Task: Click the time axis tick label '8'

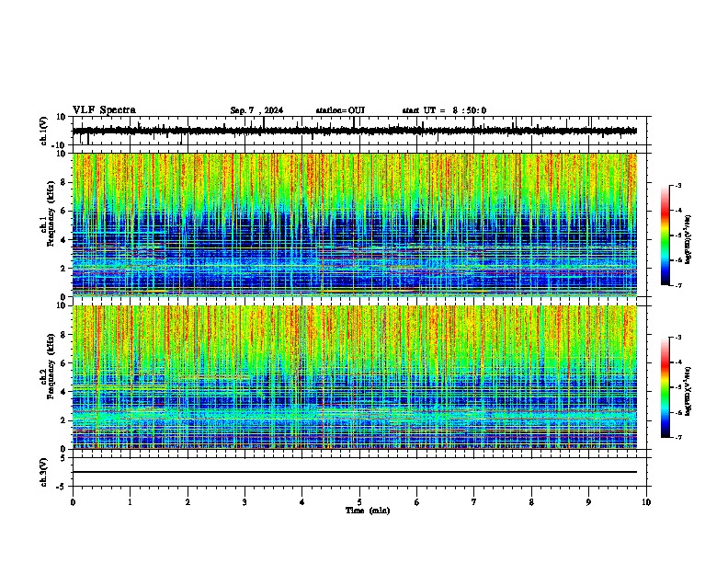Action: [531, 502]
